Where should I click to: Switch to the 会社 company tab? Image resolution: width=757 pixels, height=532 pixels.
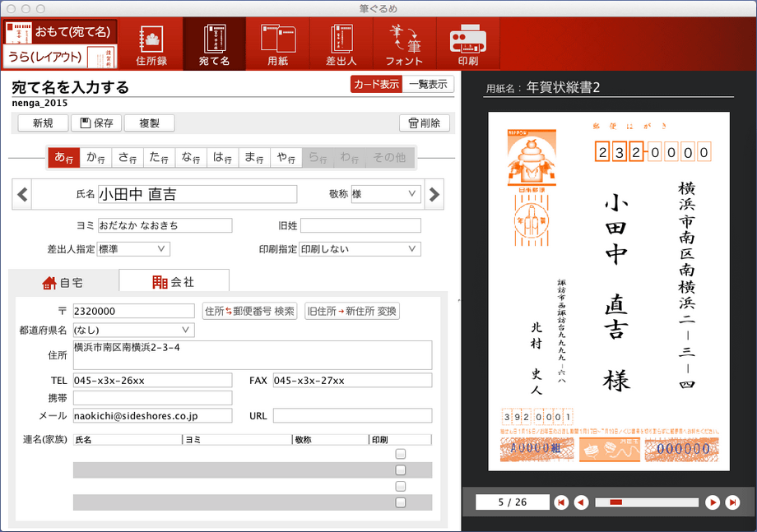coord(174,282)
